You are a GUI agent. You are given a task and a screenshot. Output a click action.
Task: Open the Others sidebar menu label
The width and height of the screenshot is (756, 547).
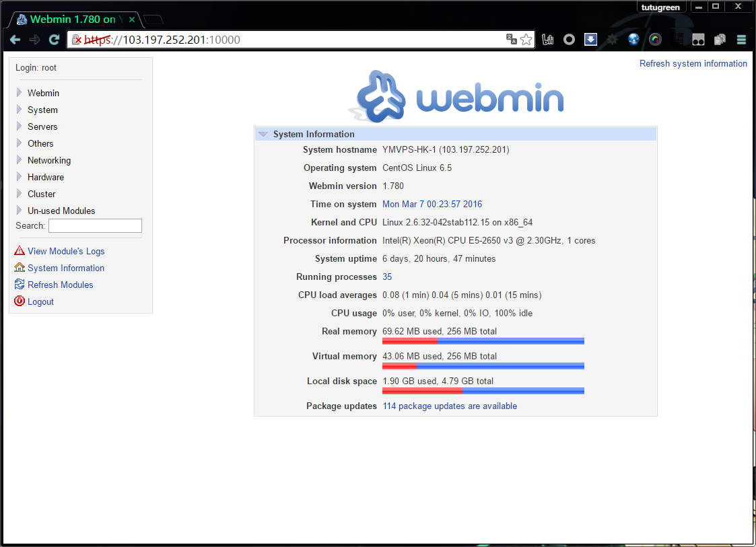(40, 143)
